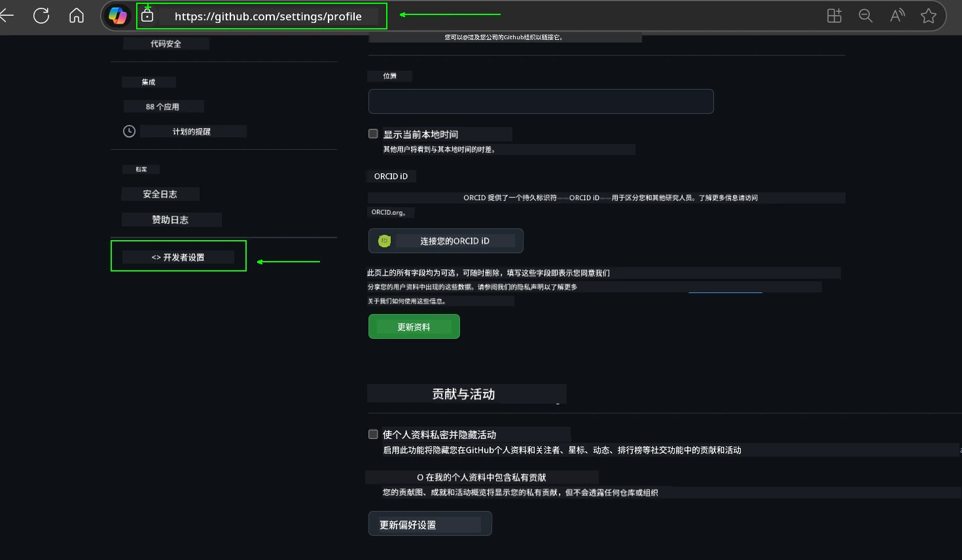
Task: Check 使个人资料私密并隐藏活动
Action: (x=373, y=434)
